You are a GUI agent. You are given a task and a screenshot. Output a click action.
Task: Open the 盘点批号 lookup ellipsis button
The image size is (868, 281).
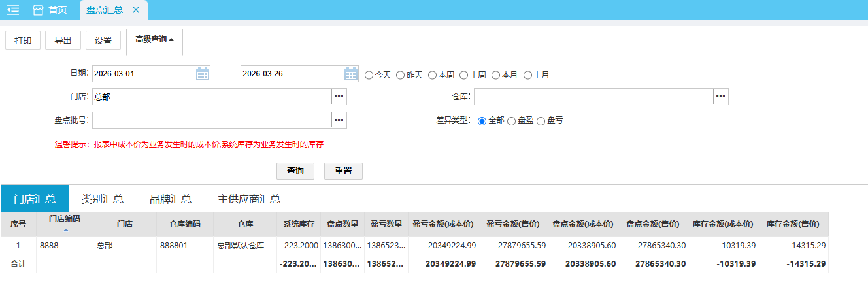click(339, 120)
